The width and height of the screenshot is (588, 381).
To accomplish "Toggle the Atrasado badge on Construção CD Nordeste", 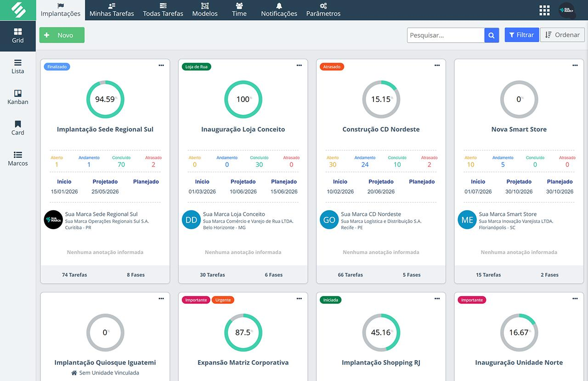I will tap(332, 66).
